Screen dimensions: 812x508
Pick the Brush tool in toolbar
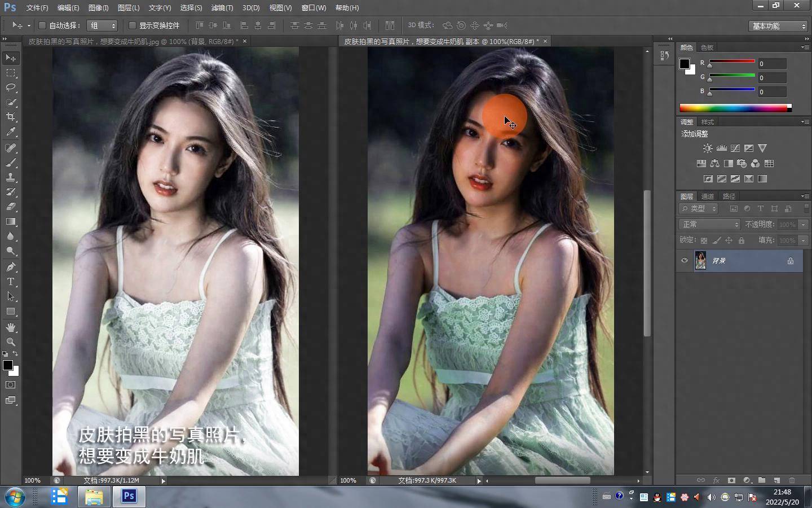coord(11,163)
